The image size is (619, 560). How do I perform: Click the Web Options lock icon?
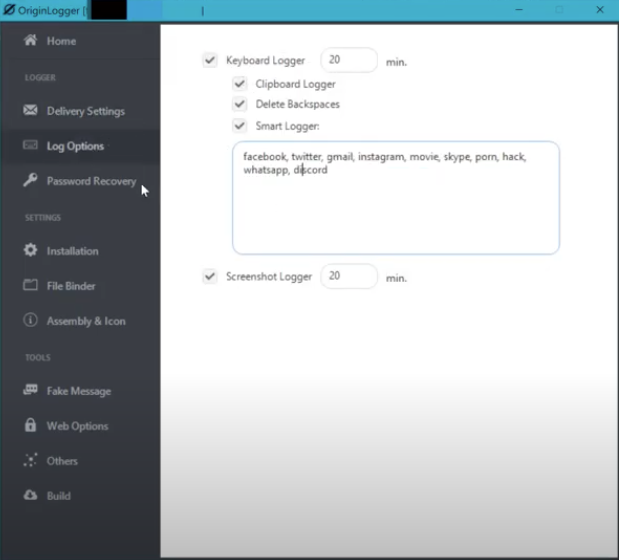[x=30, y=425]
